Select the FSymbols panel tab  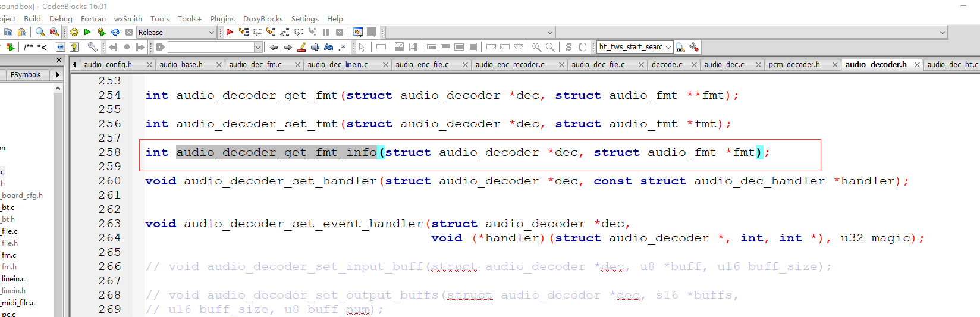pyautogui.click(x=26, y=75)
